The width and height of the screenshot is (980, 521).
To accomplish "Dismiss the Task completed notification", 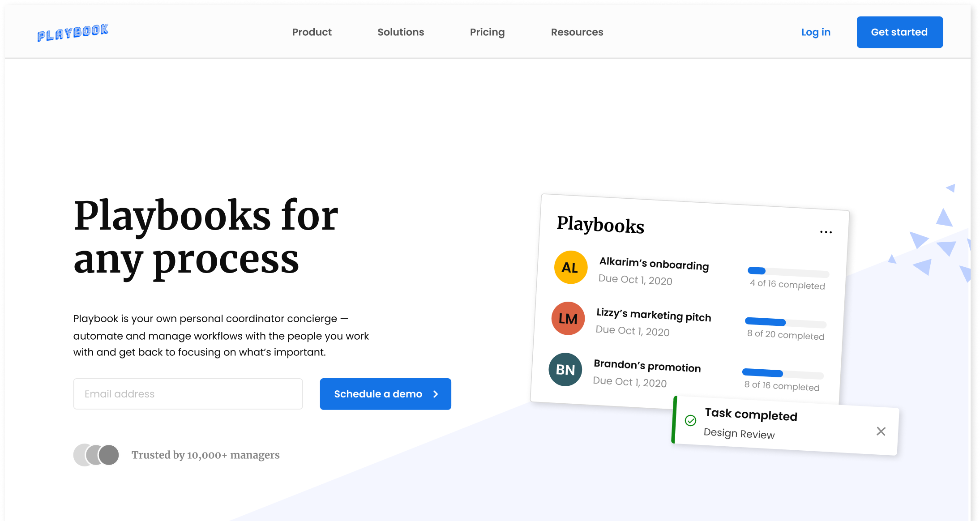I will (881, 431).
